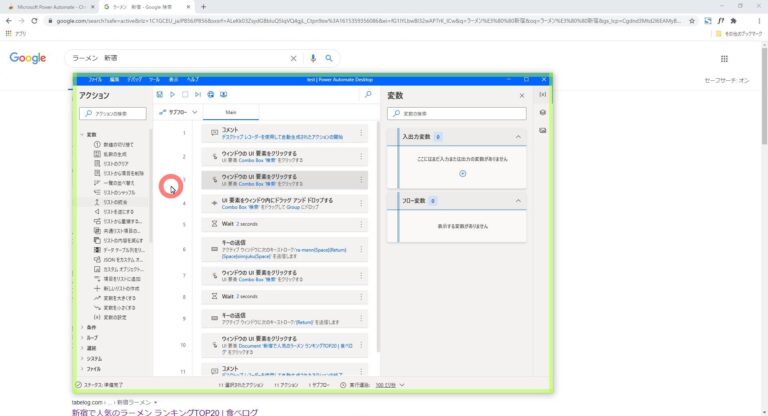This screenshot has width=768, height=416.
Task: Open the ヘルプ menu
Action: point(193,79)
